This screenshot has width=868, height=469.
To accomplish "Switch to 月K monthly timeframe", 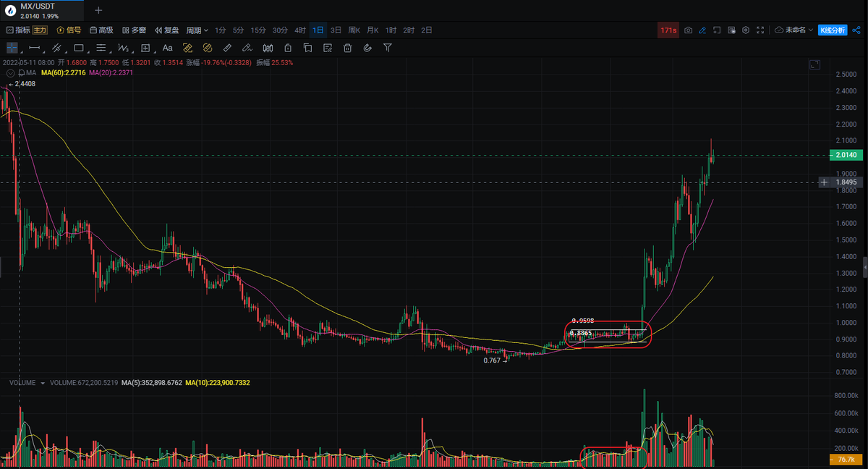I will 373,30.
